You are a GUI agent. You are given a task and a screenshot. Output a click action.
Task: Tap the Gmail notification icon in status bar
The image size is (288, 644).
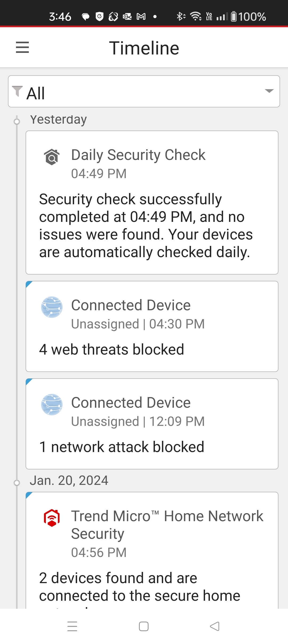[x=141, y=17]
